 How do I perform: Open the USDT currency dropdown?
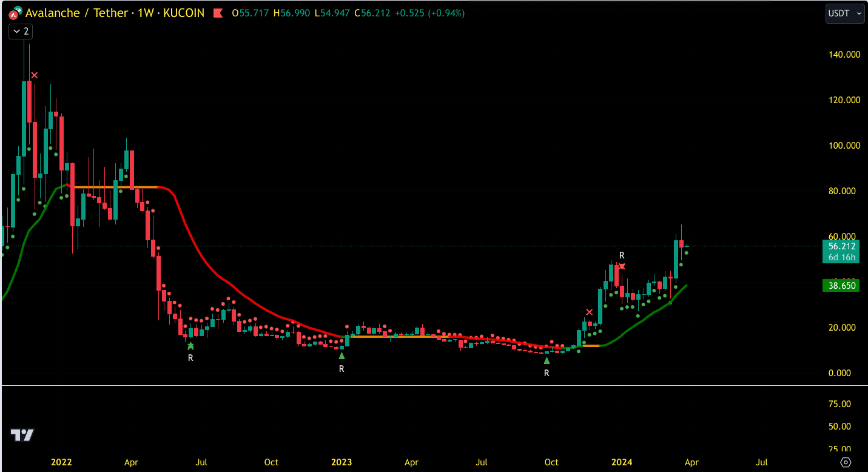tap(845, 13)
